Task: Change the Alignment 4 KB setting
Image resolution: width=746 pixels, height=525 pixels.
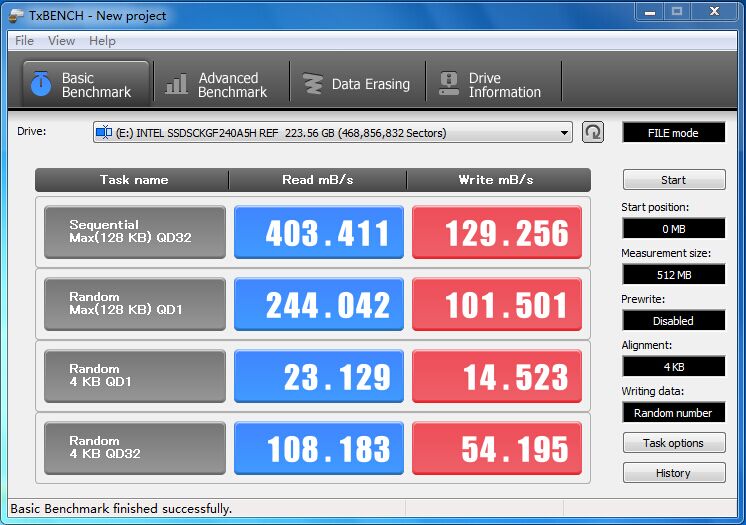Action: [674, 367]
